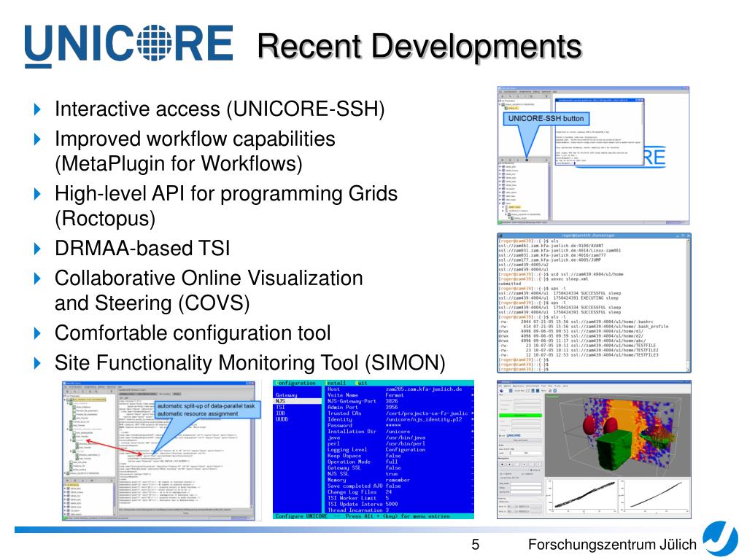Click the Recent Developments slide title
Viewport: 747px width, 560px height.
[419, 46]
